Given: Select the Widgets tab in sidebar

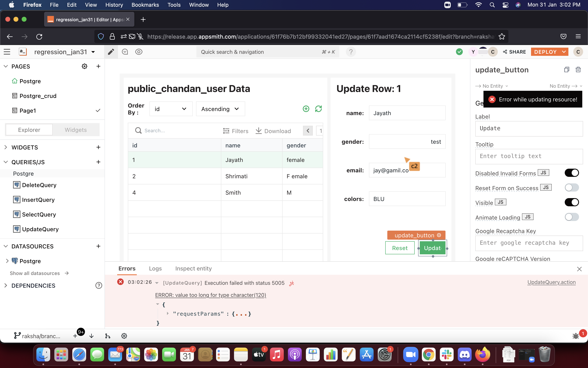Looking at the screenshot, I should [x=76, y=130].
